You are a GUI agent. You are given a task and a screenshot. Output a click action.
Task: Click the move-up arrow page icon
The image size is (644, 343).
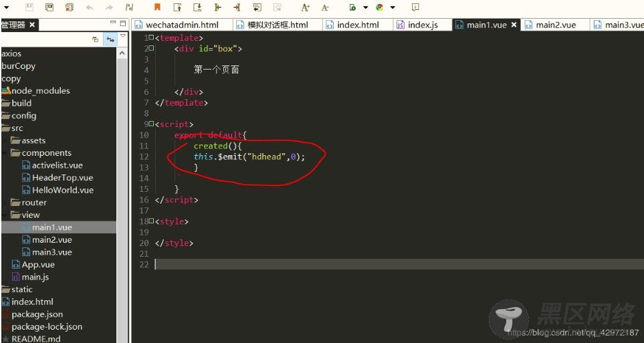pyautogui.click(x=177, y=7)
